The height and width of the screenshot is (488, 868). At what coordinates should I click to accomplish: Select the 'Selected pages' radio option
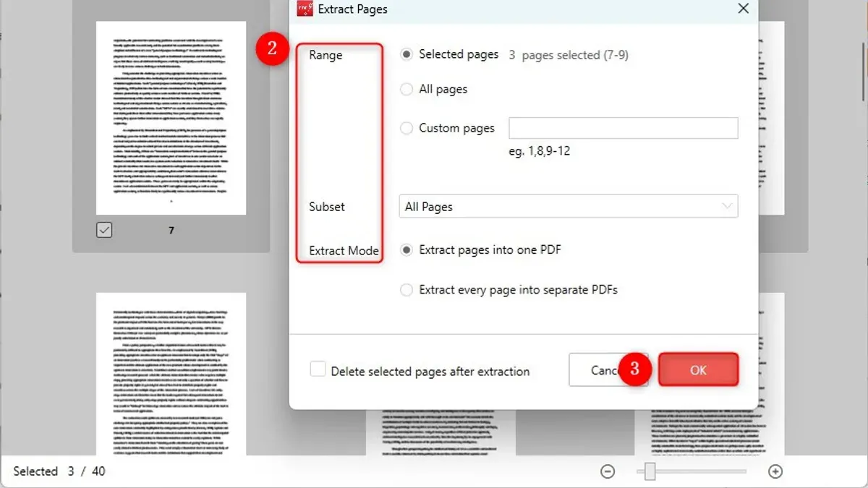[407, 54]
